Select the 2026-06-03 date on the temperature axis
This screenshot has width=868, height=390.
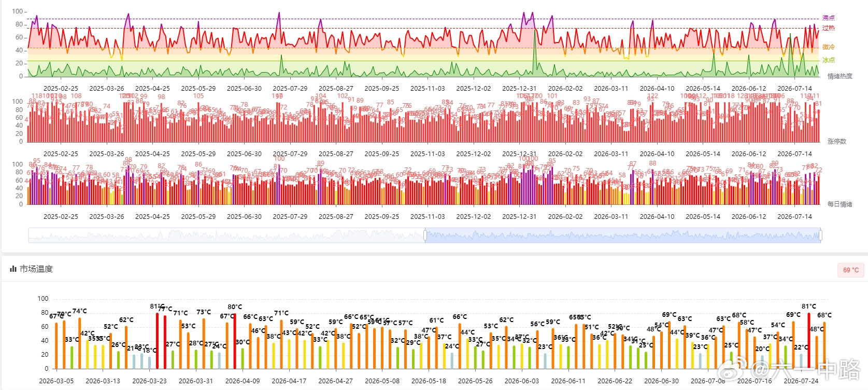point(522,381)
